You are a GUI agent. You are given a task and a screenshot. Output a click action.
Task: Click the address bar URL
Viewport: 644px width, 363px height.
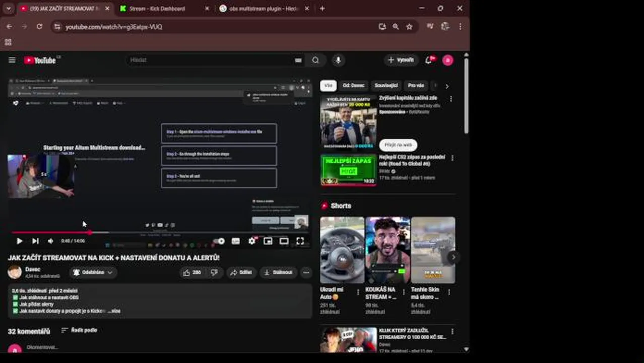113,27
